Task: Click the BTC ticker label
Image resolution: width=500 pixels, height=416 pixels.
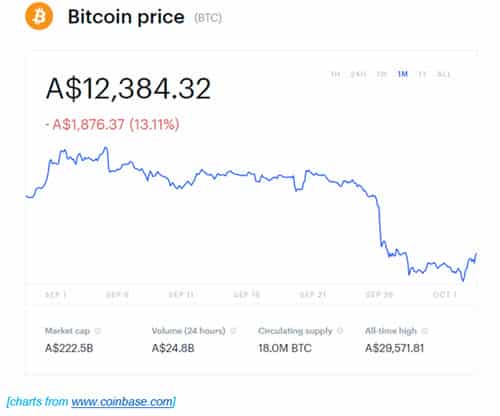Action: tap(208, 18)
